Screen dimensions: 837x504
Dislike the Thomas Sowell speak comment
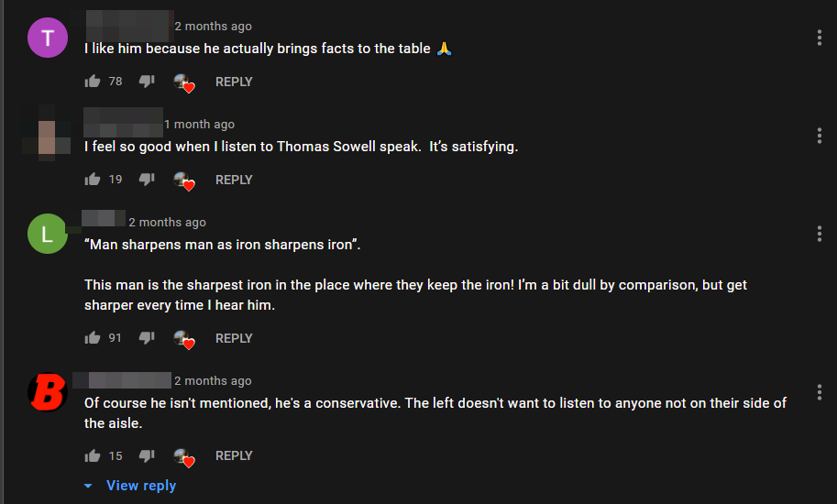point(146,180)
